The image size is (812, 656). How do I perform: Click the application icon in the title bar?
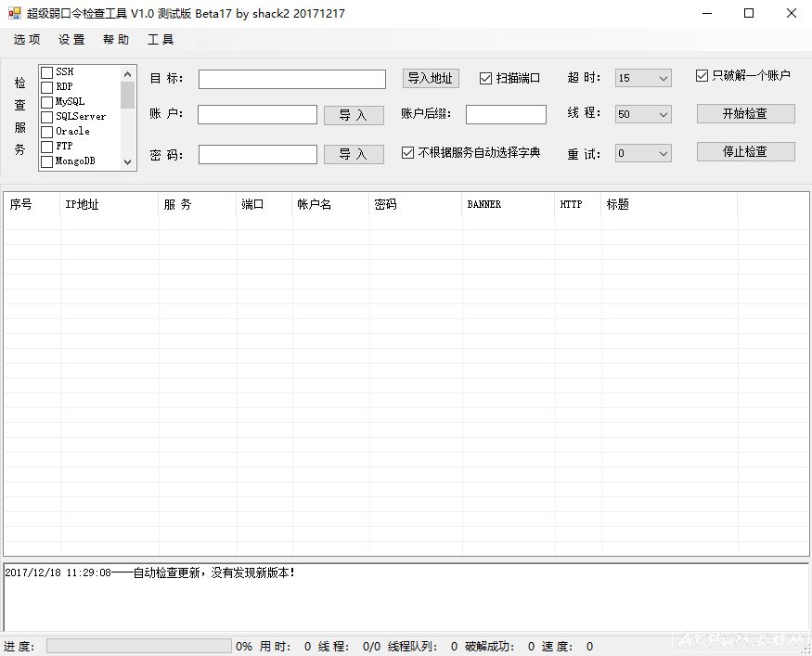coord(13,13)
